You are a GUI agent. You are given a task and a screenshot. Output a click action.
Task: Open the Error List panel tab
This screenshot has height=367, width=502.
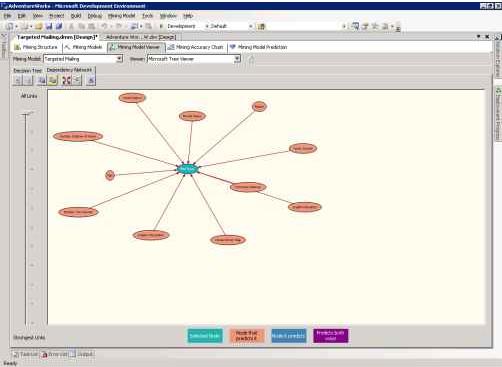pos(55,354)
